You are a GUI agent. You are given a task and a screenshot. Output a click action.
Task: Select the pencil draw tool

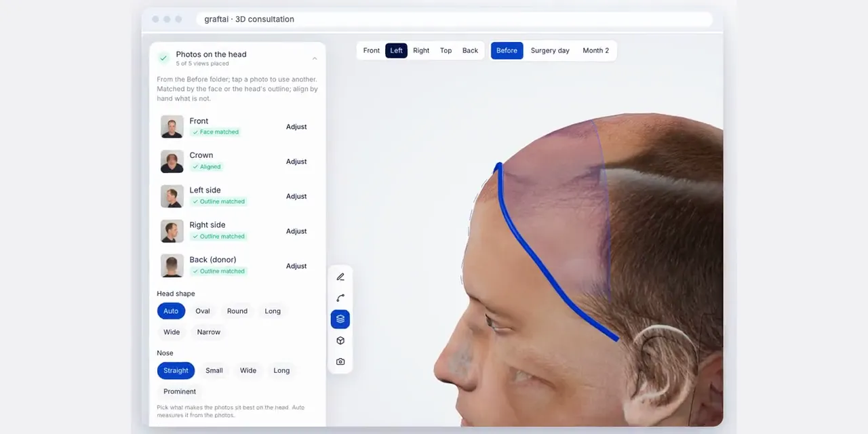click(x=340, y=277)
